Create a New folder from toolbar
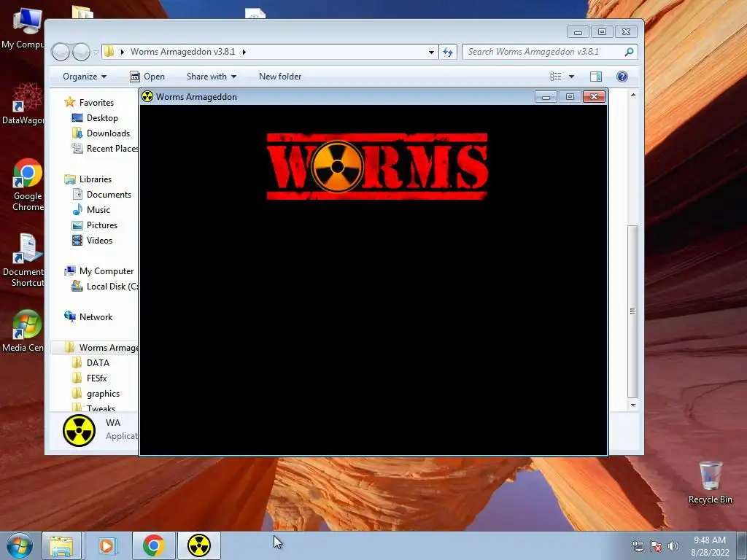Image resolution: width=747 pixels, height=560 pixels. [280, 76]
